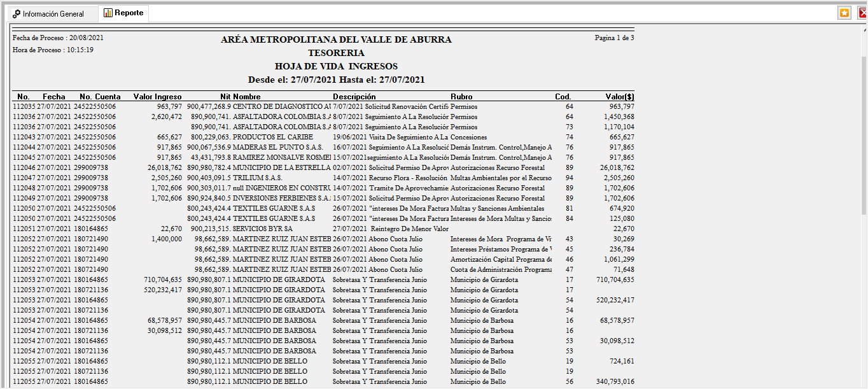
Task: Click the Cod. column header
Action: point(563,97)
